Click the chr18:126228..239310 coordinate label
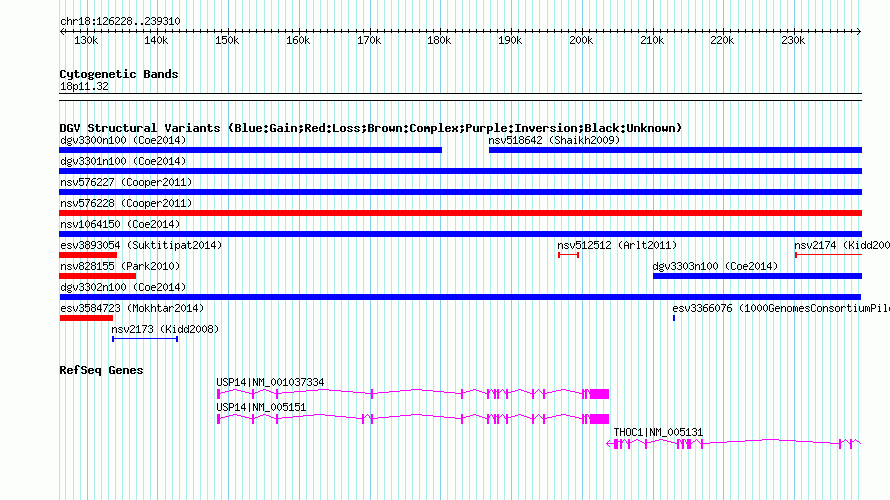The width and height of the screenshot is (890, 500). (120, 21)
